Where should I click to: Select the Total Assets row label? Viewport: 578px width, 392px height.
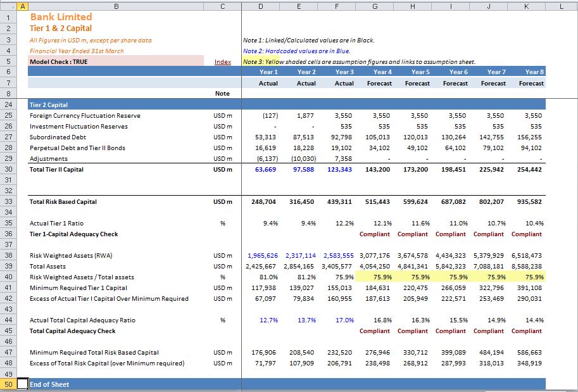[x=47, y=266]
